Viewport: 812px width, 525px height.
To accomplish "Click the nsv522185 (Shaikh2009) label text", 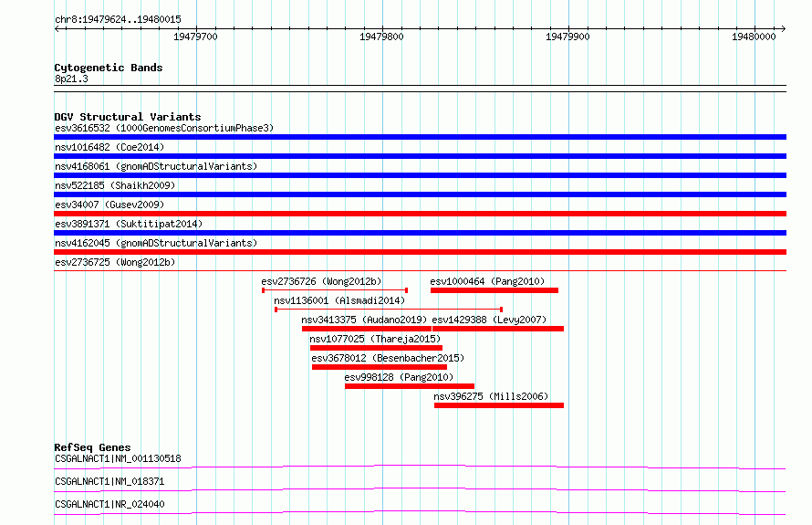I will tap(115, 185).
